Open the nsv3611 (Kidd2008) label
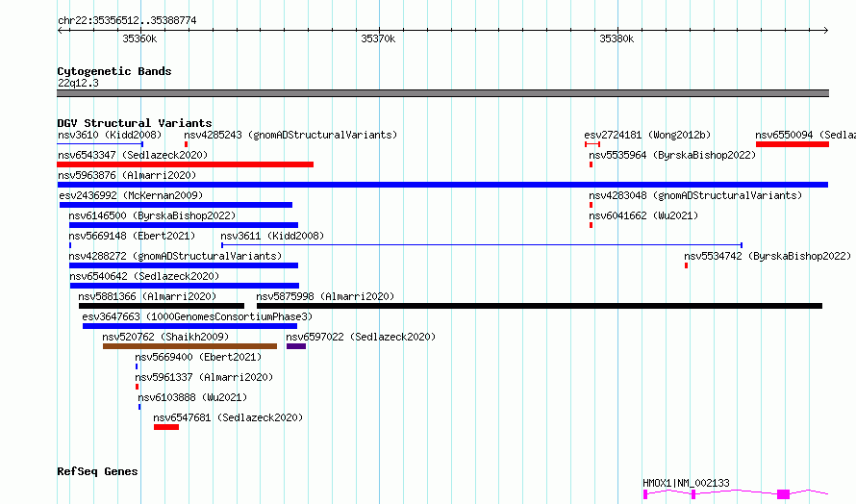The image size is (856, 504). pos(272,236)
